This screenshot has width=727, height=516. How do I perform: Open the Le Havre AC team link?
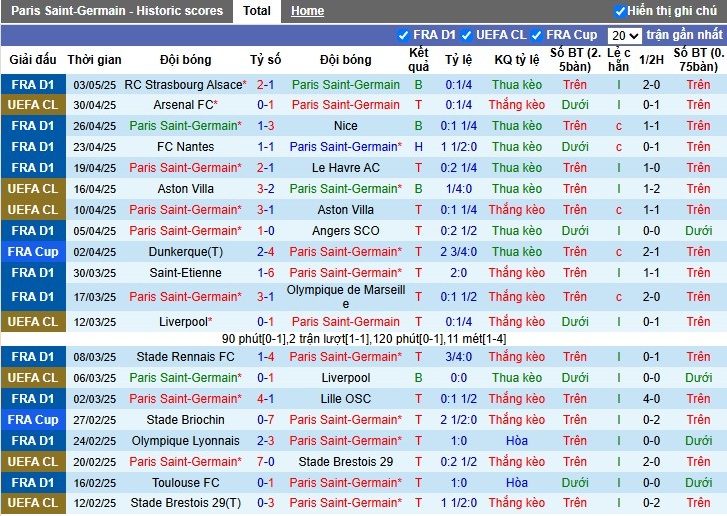point(345,168)
